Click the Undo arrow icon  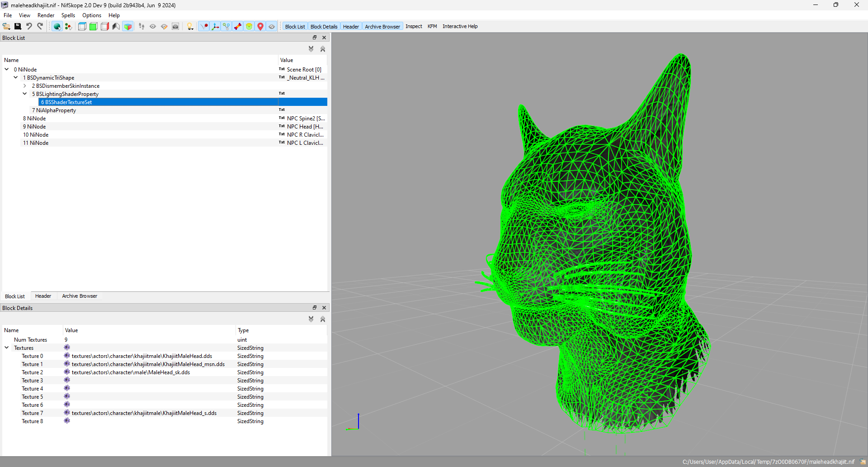click(29, 26)
